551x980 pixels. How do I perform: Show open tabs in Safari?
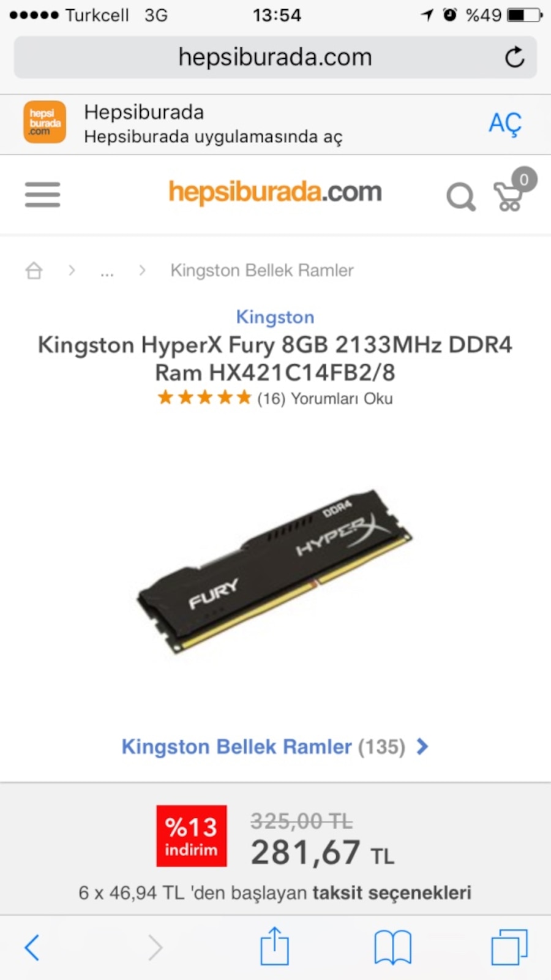(x=509, y=947)
